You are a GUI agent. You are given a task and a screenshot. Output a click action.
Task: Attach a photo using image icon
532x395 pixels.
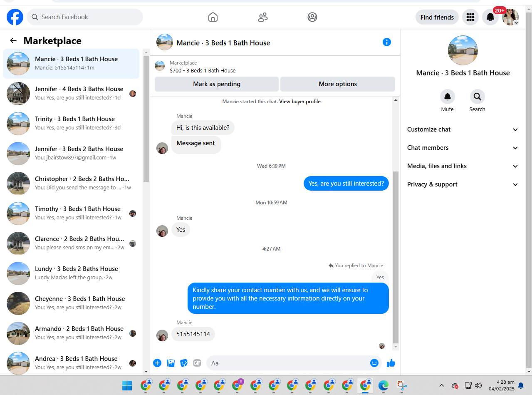pos(171,363)
